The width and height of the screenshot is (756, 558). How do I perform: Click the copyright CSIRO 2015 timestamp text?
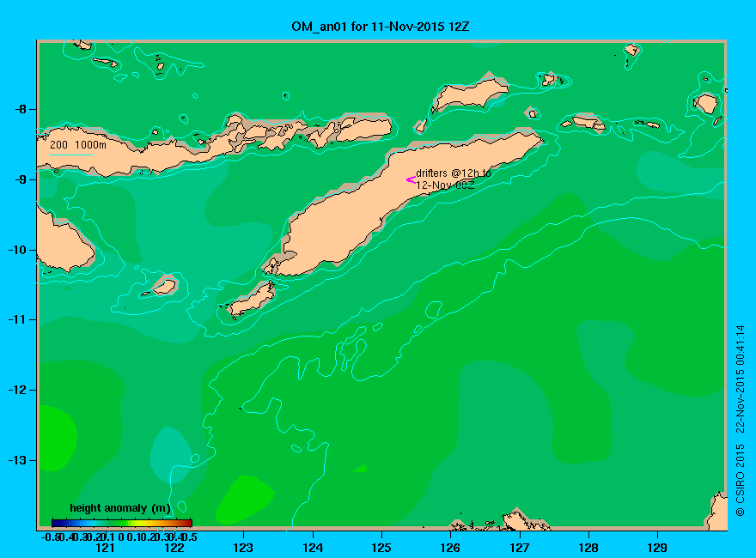point(740,421)
